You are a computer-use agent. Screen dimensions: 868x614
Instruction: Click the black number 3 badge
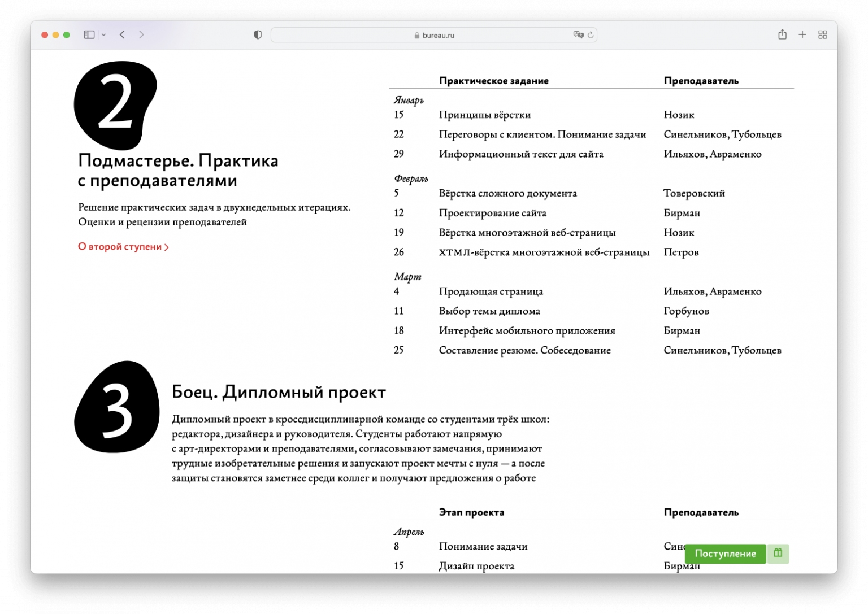click(117, 407)
